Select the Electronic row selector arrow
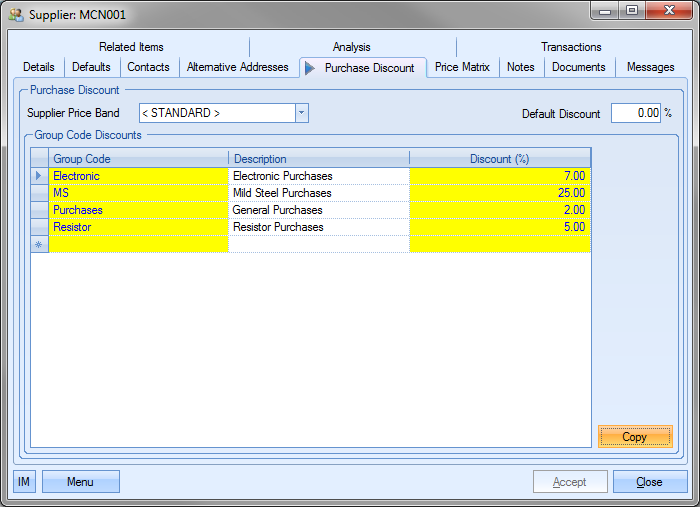This screenshot has height=507, width=700. pyautogui.click(x=40, y=176)
